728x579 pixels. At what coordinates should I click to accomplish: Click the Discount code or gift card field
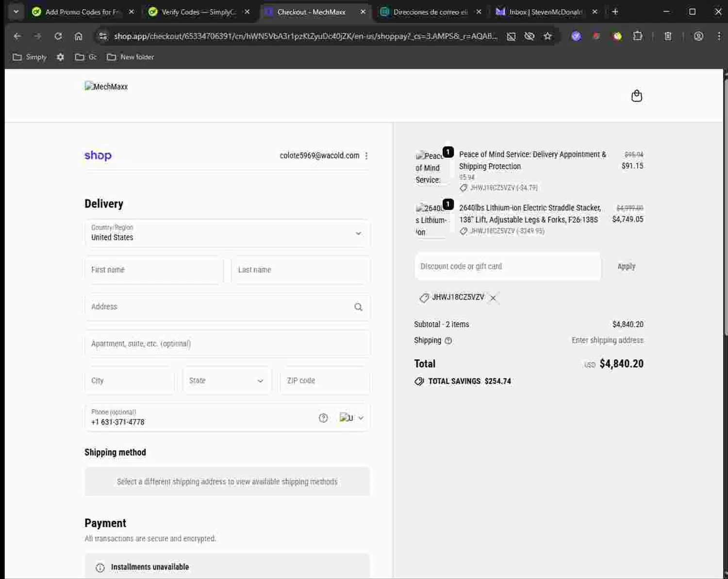(x=508, y=266)
